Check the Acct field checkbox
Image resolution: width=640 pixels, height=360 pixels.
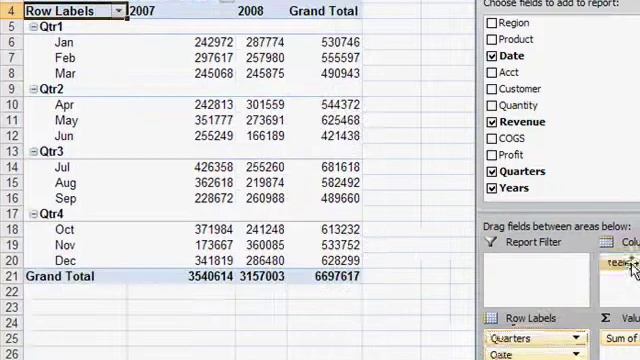click(x=492, y=72)
